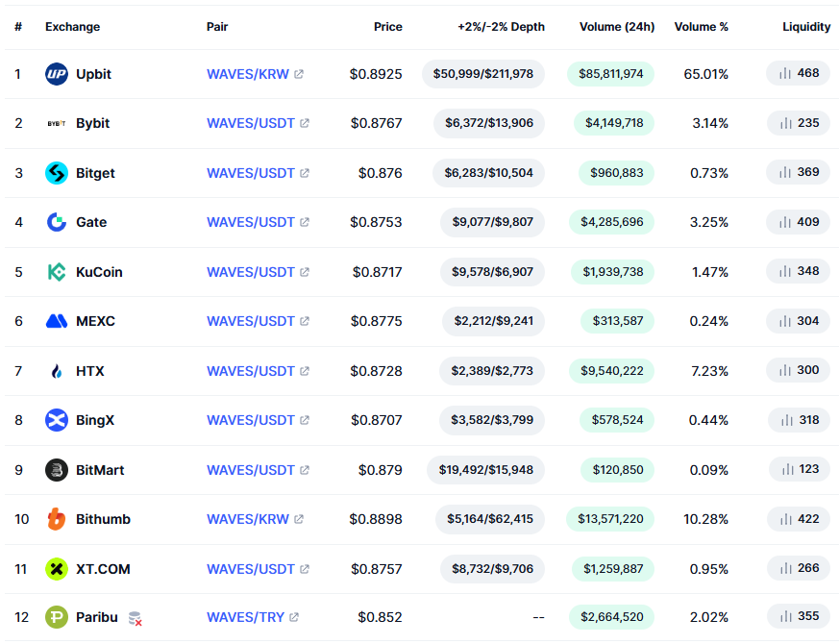Click the $19,492/$15,948 depth badge
The image size is (839, 644).
(486, 470)
